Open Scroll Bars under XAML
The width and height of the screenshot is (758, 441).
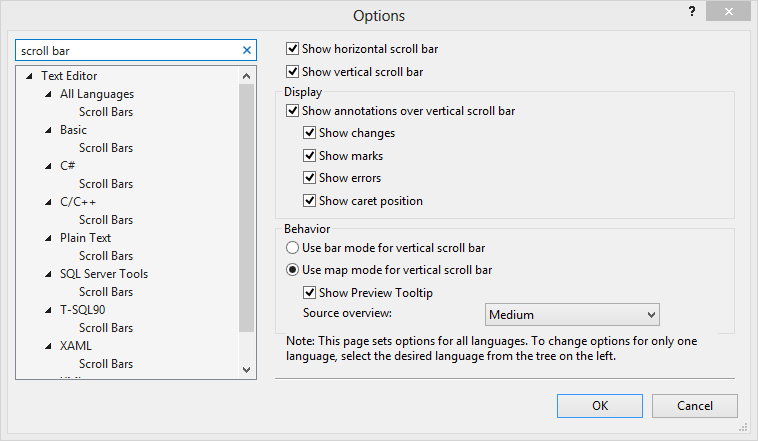pyautogui.click(x=106, y=364)
